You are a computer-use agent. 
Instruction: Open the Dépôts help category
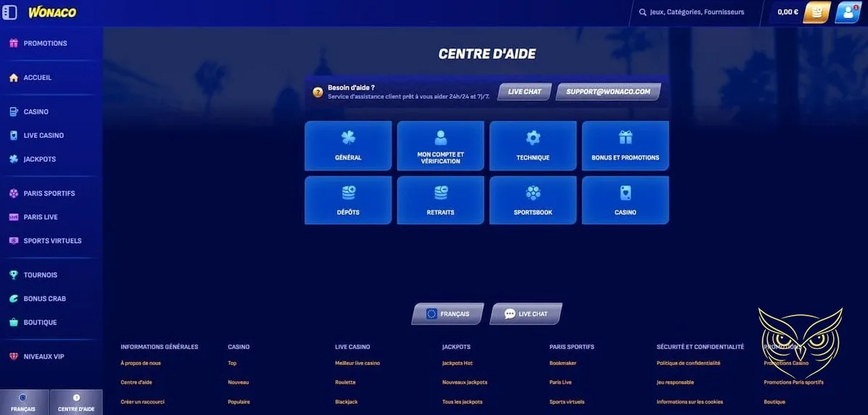point(348,200)
